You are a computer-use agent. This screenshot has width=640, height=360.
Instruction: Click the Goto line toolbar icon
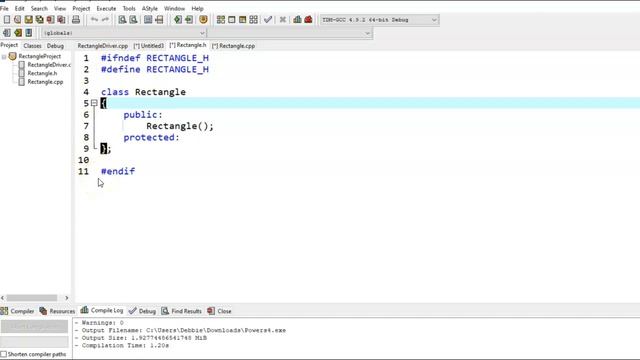click(x=159, y=20)
